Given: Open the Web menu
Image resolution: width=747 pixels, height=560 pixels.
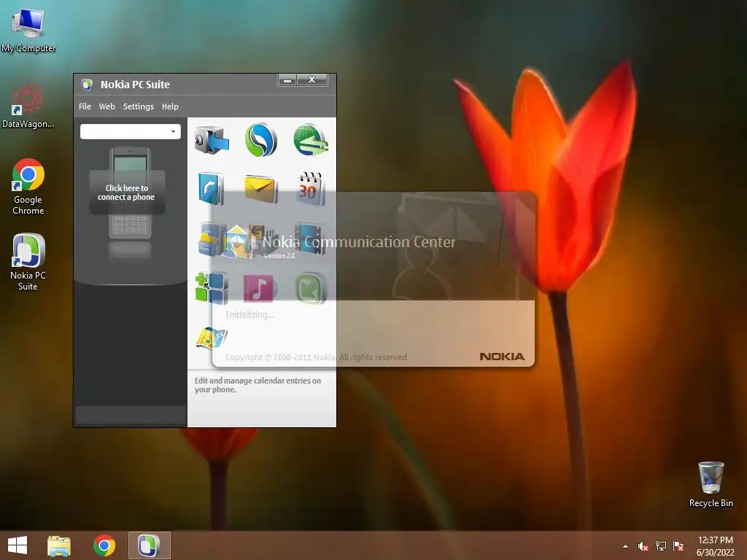Looking at the screenshot, I should coord(107,106).
